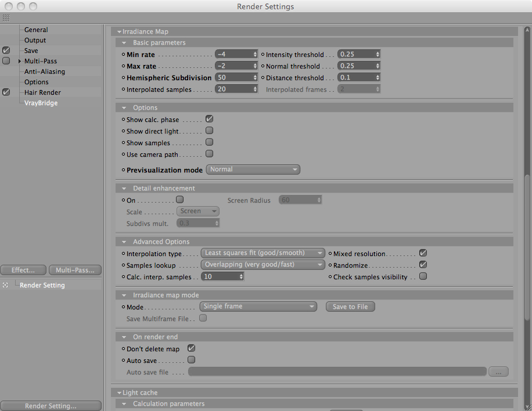Image resolution: width=532 pixels, height=411 pixels.
Task: Collapse the Irradiance Map section triangle
Action: pos(119,31)
